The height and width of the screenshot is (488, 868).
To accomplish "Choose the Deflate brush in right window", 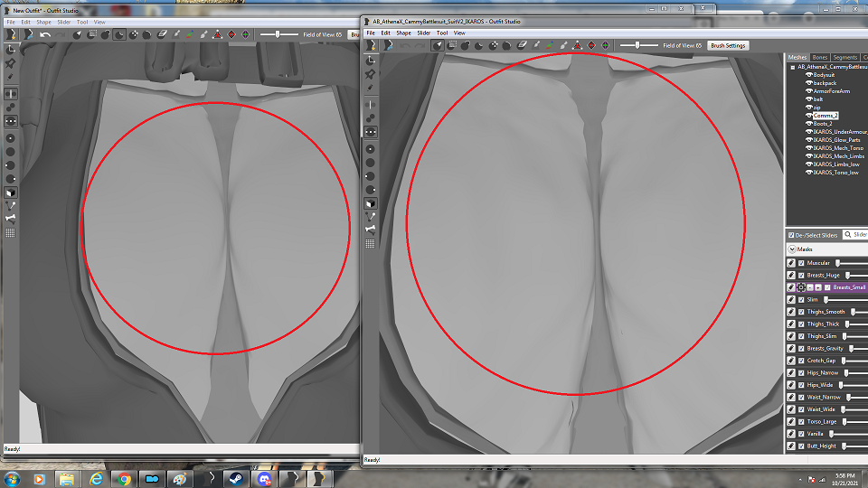I will (479, 45).
